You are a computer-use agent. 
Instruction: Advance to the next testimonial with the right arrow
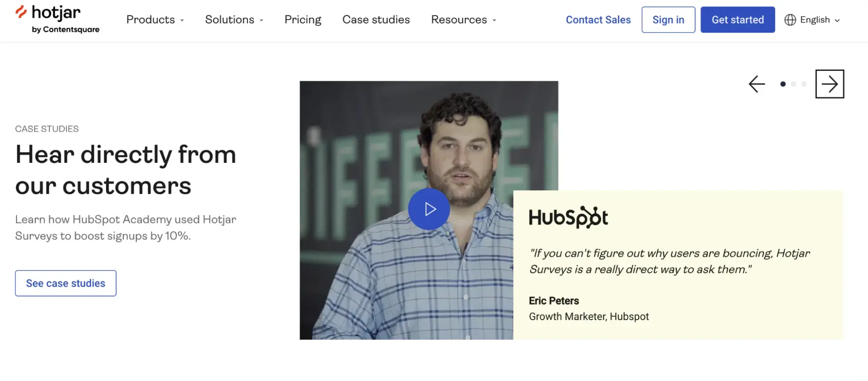pos(829,84)
